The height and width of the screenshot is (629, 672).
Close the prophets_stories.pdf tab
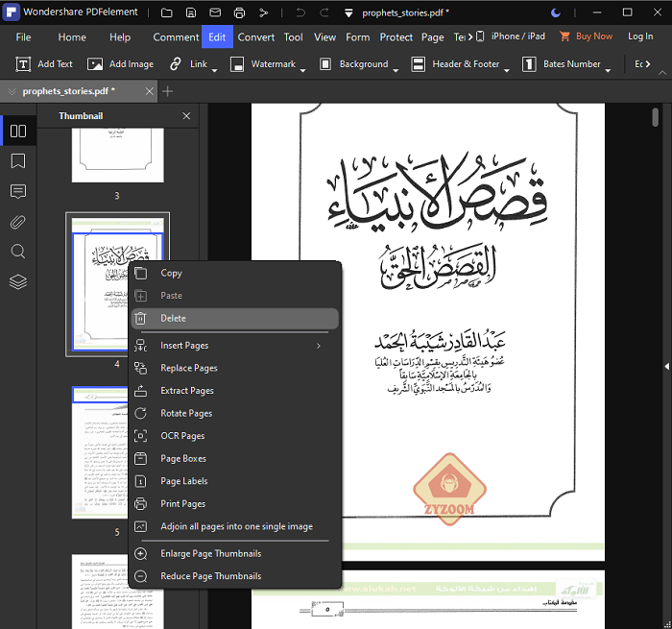149,91
